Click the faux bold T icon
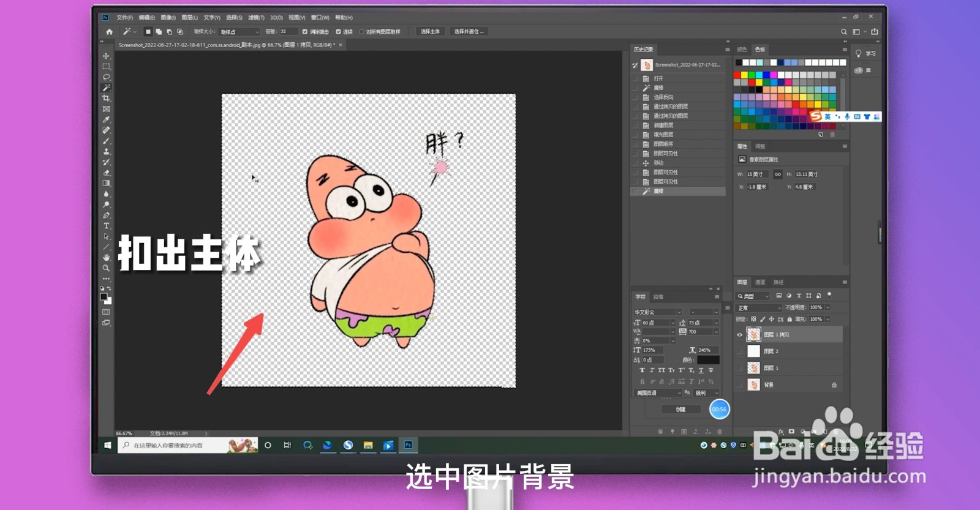The image size is (980, 510). pyautogui.click(x=642, y=370)
